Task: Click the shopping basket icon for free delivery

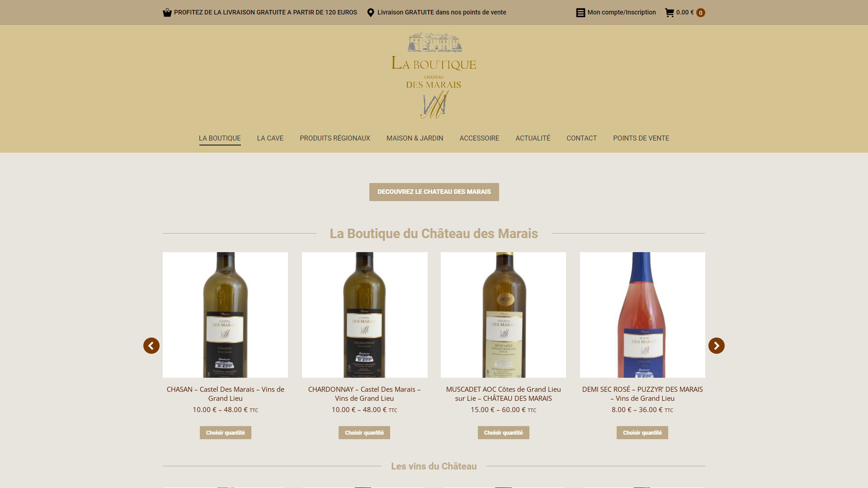Action: click(167, 13)
